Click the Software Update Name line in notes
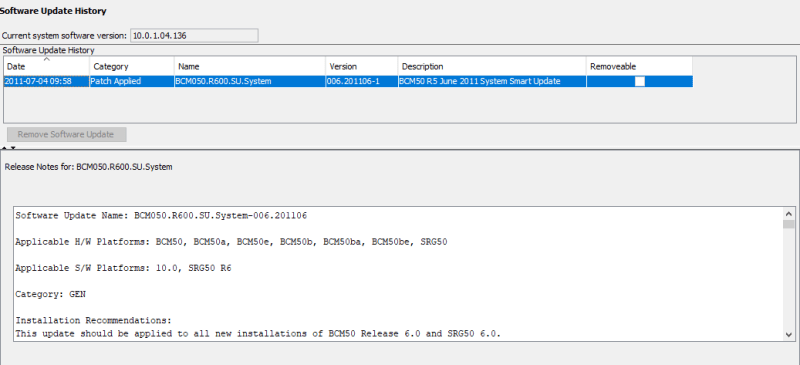This screenshot has height=365, width=800. (x=161, y=215)
